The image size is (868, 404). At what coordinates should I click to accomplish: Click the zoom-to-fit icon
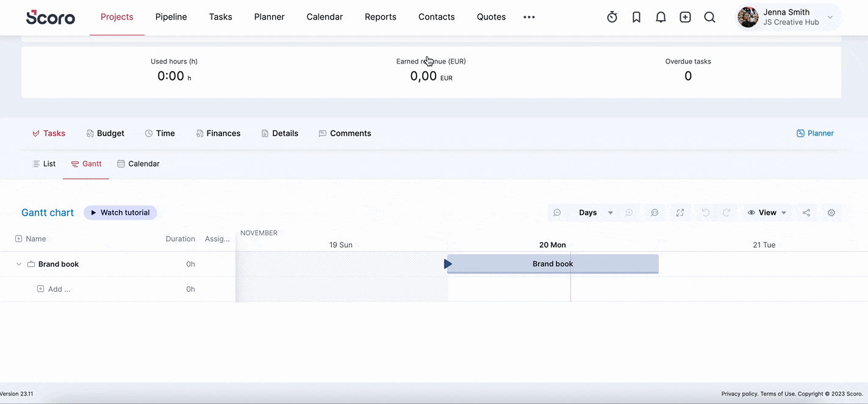pos(655,212)
